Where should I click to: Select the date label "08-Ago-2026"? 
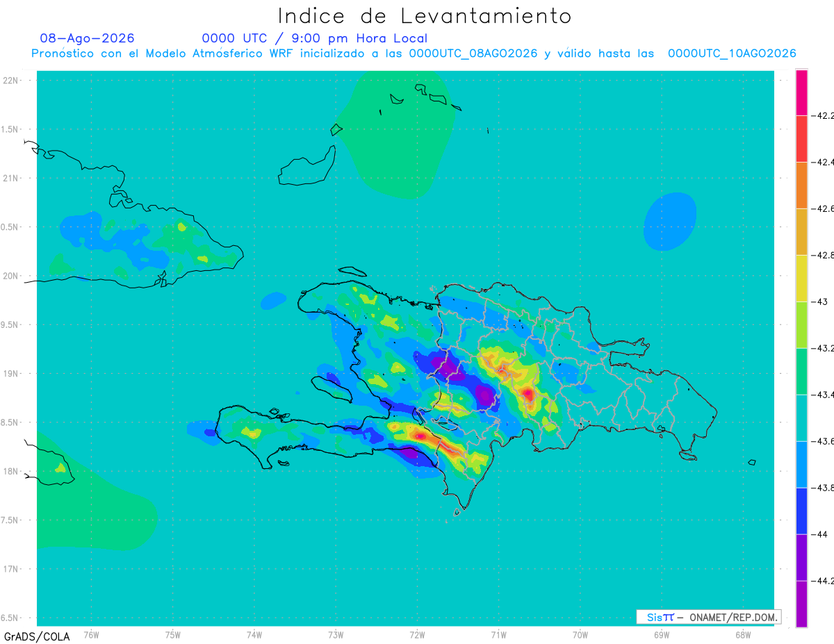pyautogui.click(x=87, y=38)
